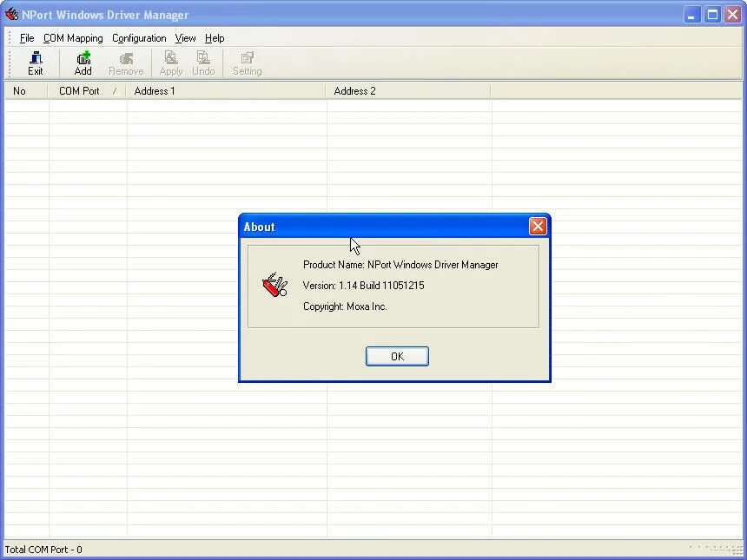Click the Total COM Port - 0 status text
The image size is (747, 560).
(x=43, y=550)
